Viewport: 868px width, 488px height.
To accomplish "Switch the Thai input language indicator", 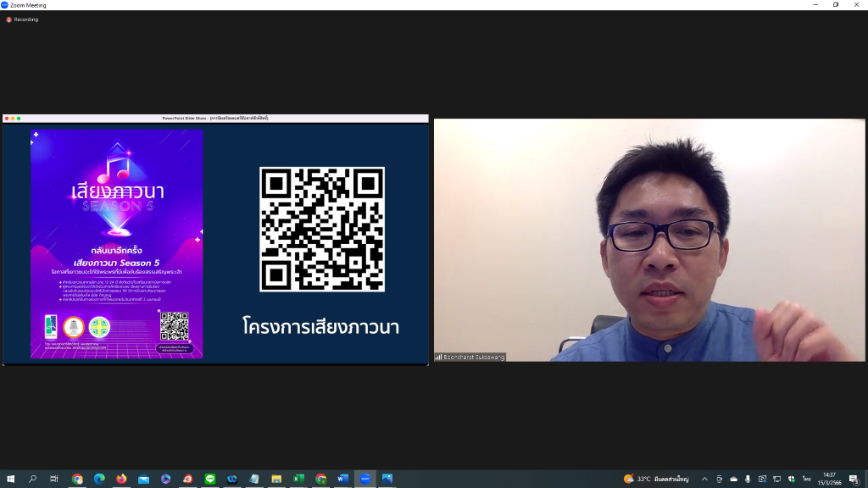I will click(807, 480).
